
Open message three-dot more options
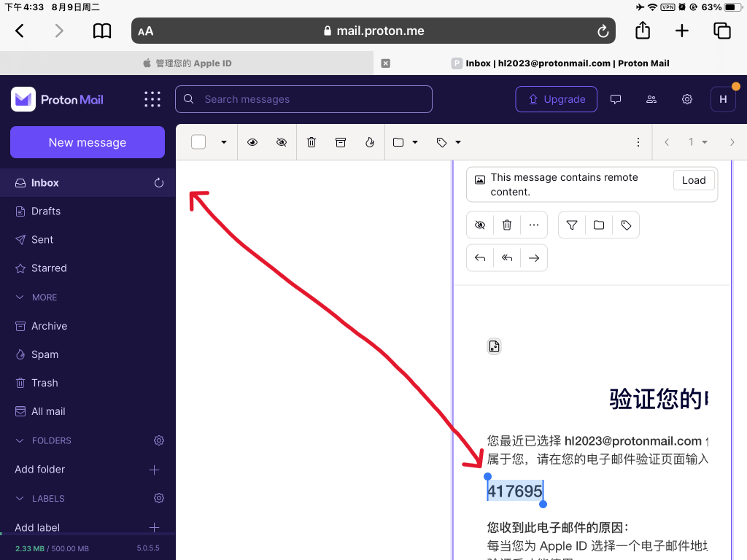(533, 225)
